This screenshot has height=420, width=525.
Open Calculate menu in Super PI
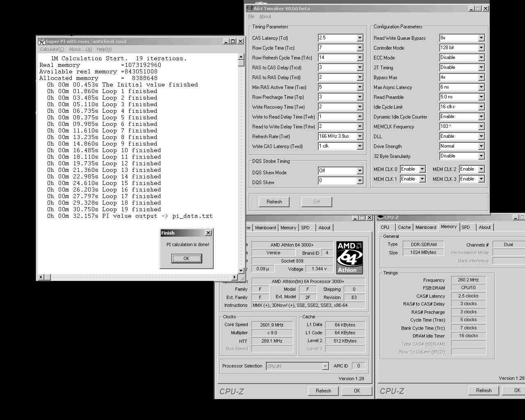[x=52, y=49]
